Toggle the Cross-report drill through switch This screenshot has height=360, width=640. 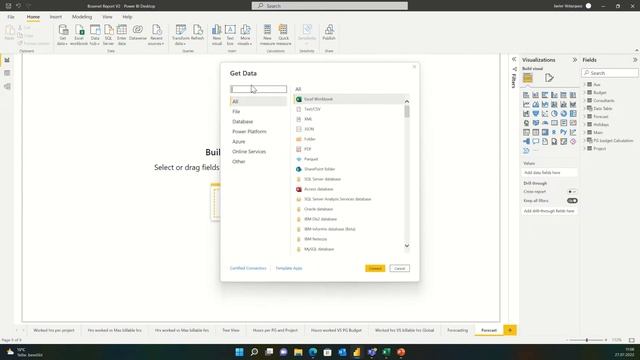tap(572, 191)
